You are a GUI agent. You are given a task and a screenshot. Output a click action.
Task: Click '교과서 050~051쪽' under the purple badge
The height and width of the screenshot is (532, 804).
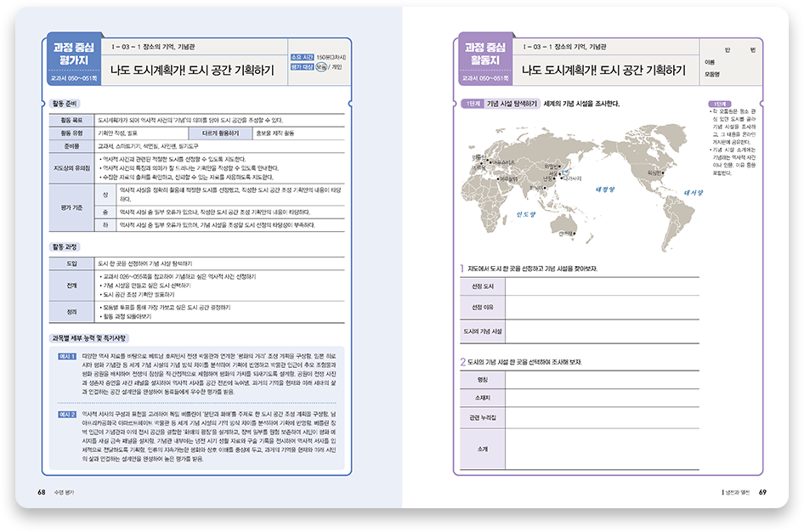tap(485, 78)
